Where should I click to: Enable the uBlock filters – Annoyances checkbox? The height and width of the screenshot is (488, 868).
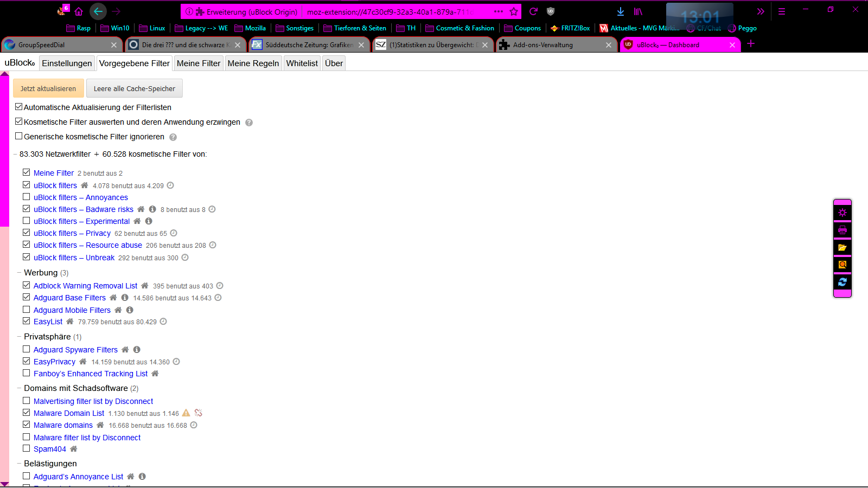pos(26,197)
